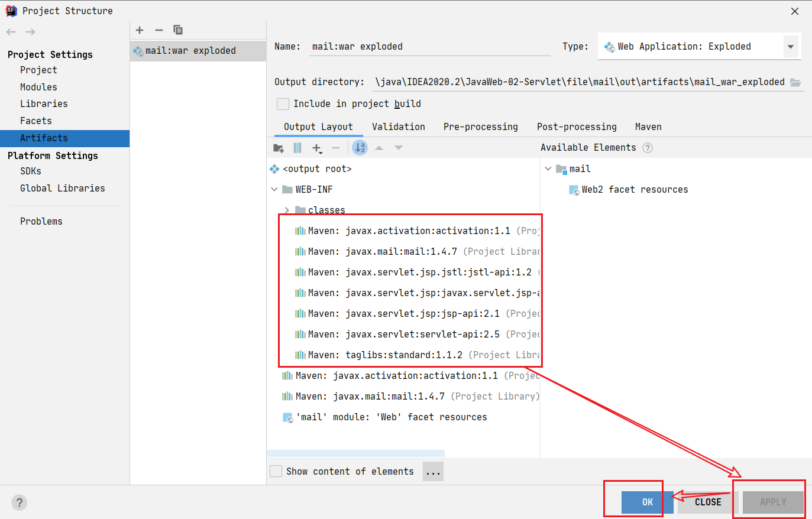Click the help question mark button
This screenshot has height=519, width=812.
20,502
